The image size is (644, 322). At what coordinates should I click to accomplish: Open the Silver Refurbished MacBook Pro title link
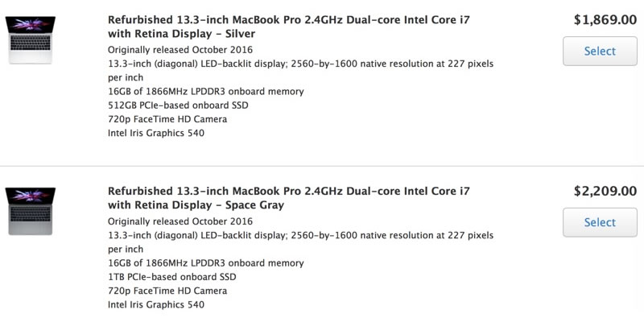pyautogui.click(x=288, y=26)
